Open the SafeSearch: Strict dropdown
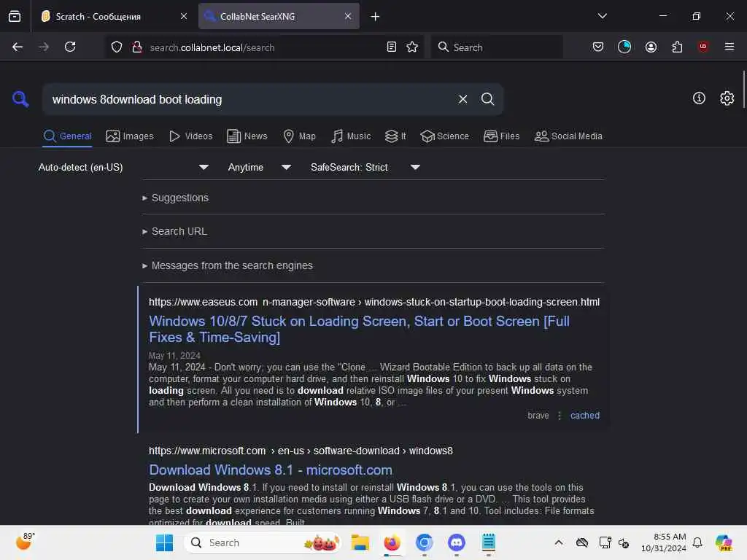Viewport: 747px width, 560px height. 365,167
